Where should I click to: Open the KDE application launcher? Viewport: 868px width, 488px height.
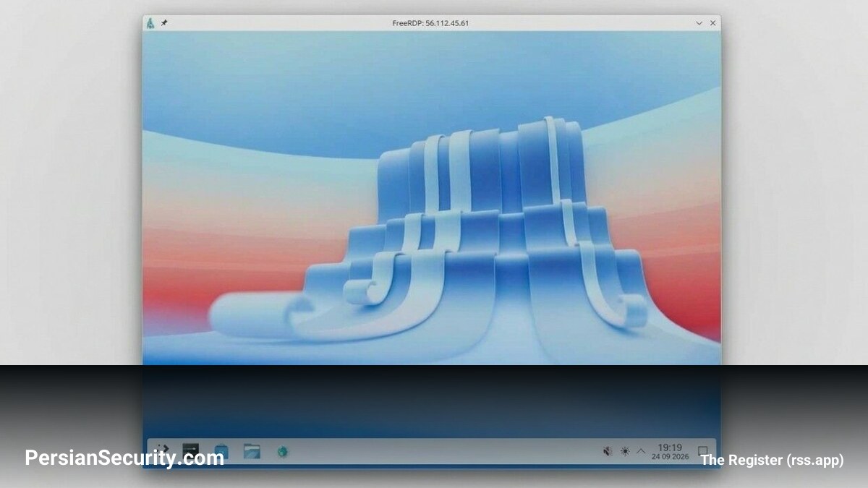(x=163, y=451)
